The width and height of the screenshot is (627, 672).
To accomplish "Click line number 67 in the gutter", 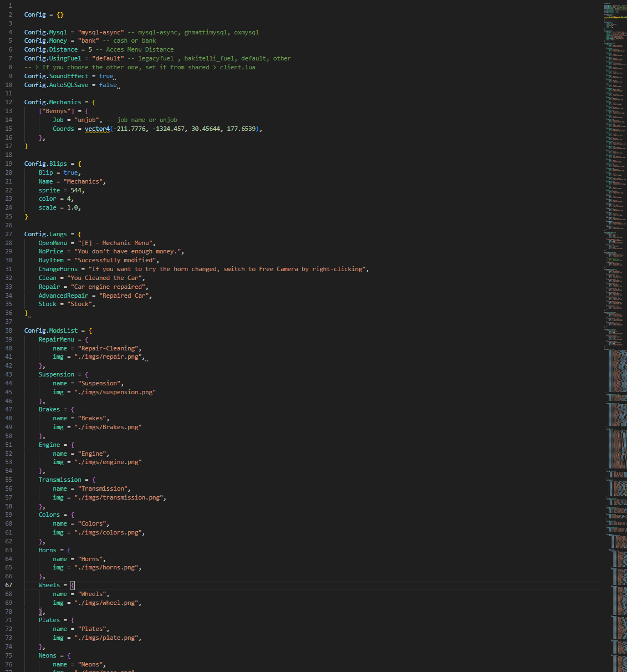I will 8,584.
